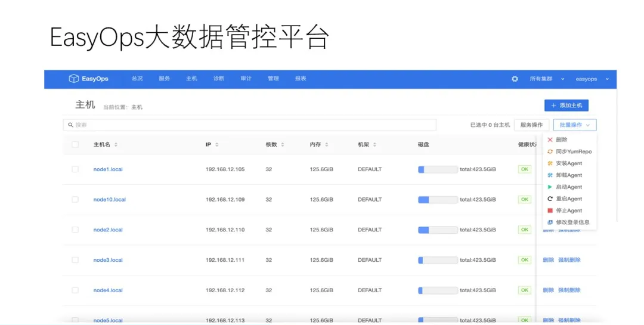Click OK health badge for node1.local

525,169
